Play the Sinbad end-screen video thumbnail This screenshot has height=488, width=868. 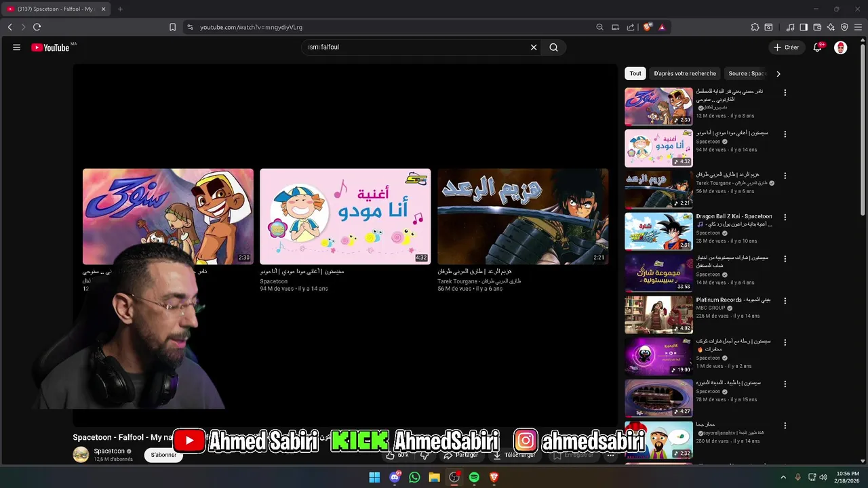168,216
